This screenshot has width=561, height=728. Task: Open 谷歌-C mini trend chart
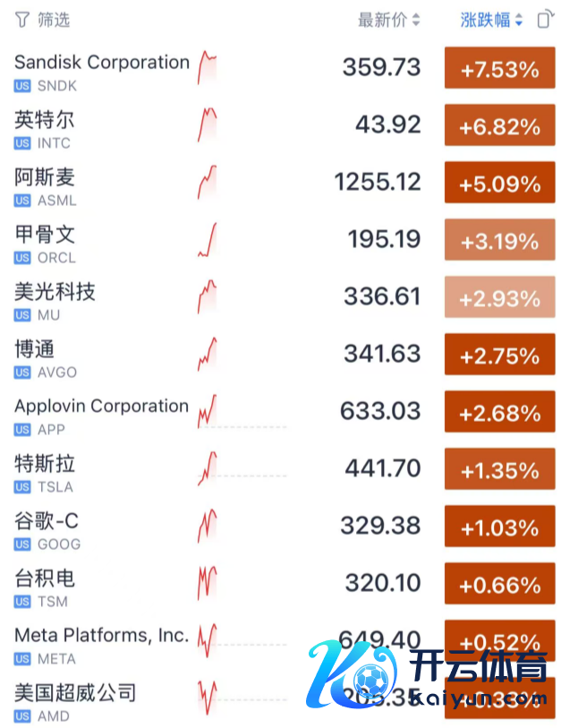(x=207, y=527)
